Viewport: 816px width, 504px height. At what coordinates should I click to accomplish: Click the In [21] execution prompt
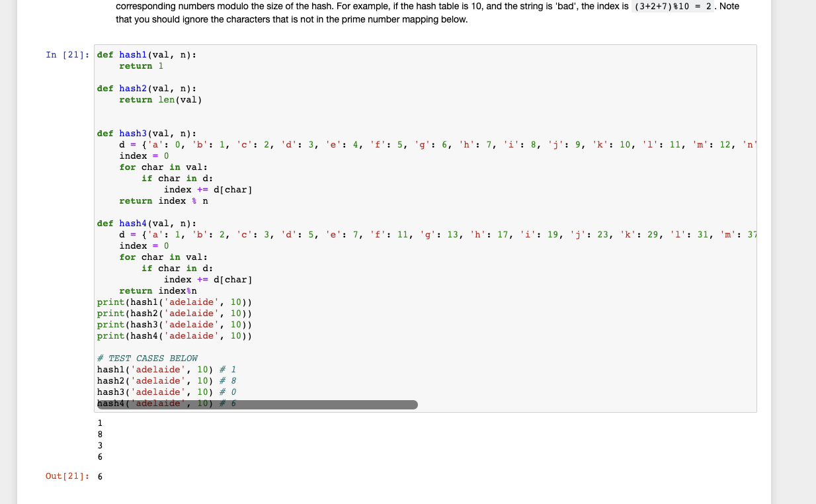pos(68,54)
